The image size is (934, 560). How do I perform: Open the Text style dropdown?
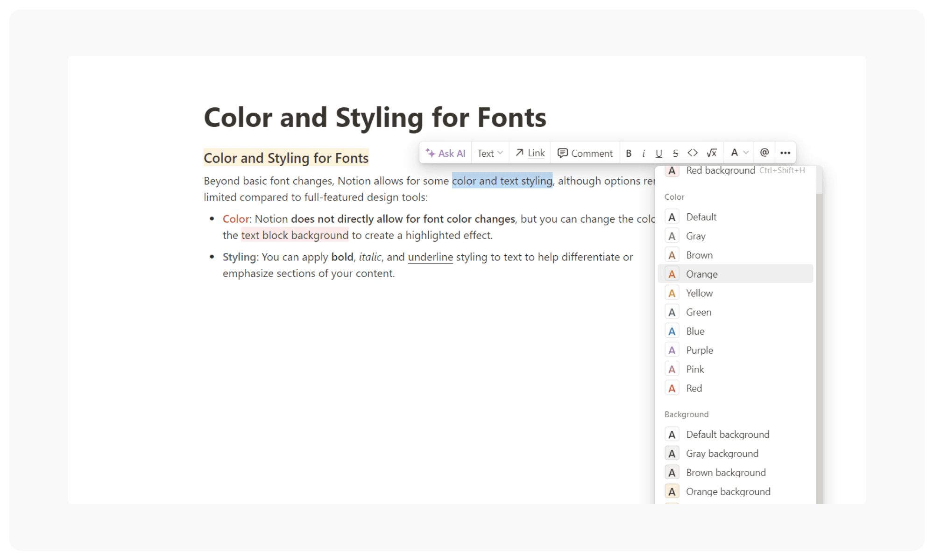(x=488, y=153)
